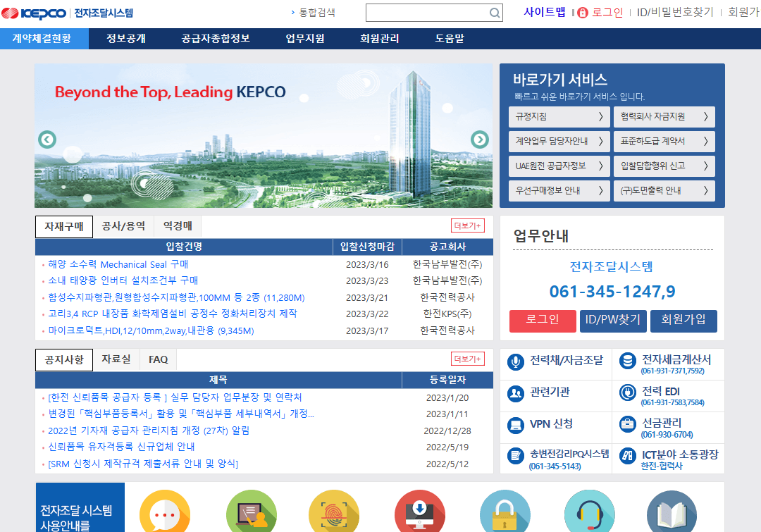Click the red 로그인 button
761x532 pixels.
[543, 321]
